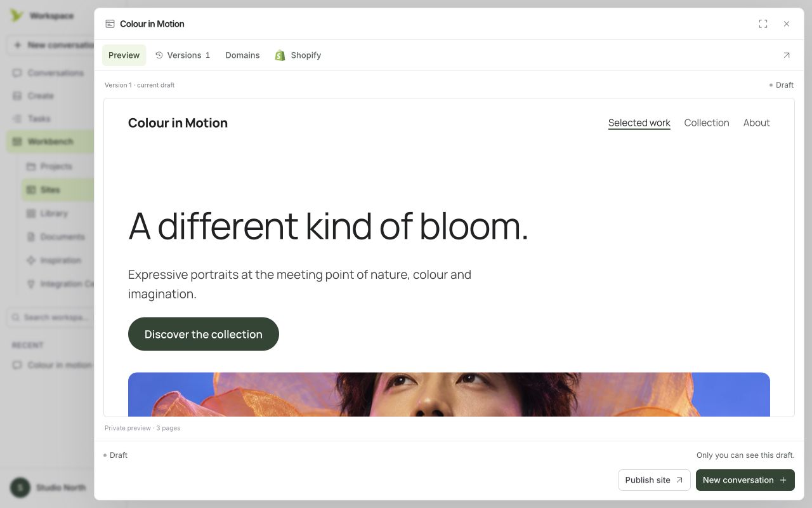Click the Colour in Motion dialog title
812x508 pixels.
coord(152,23)
